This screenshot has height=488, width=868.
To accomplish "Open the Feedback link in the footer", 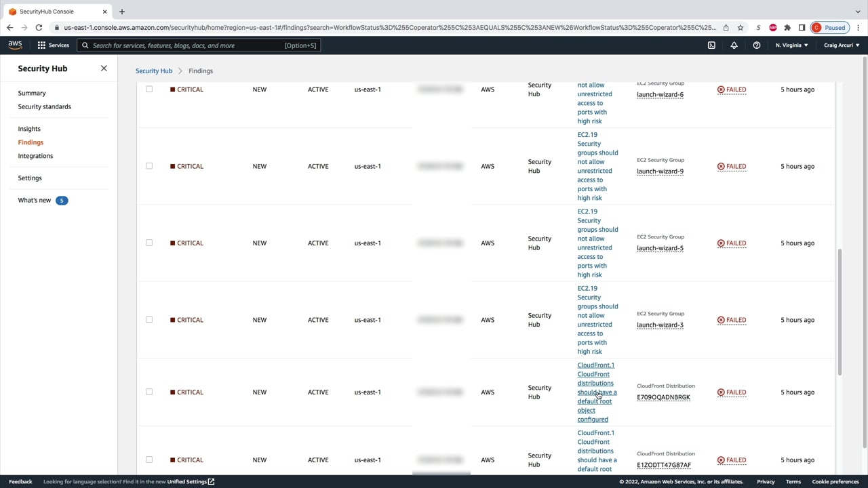I will (20, 482).
